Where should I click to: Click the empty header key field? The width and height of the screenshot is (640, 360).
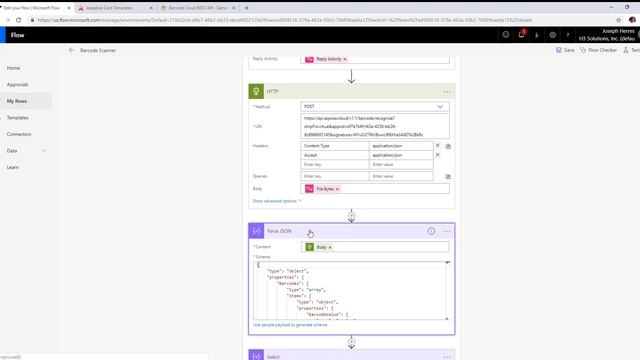coord(335,164)
